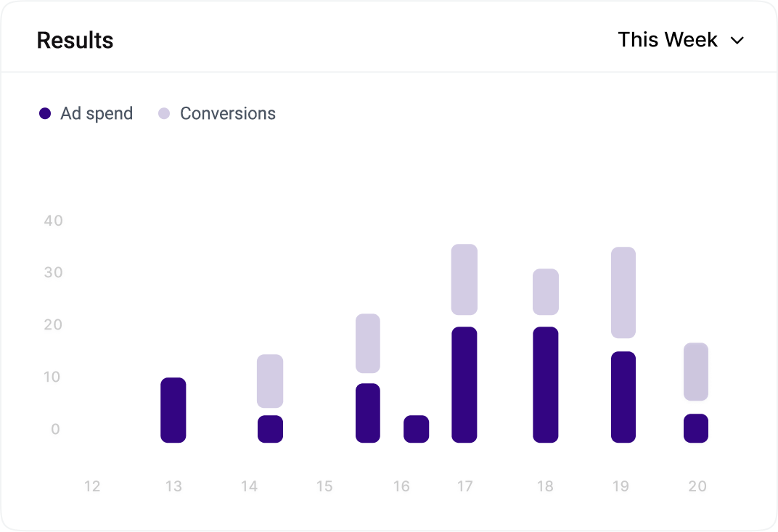Click the Conversions bar at day 18
Screen dimensions: 778x532
pyautogui.click(x=546, y=292)
